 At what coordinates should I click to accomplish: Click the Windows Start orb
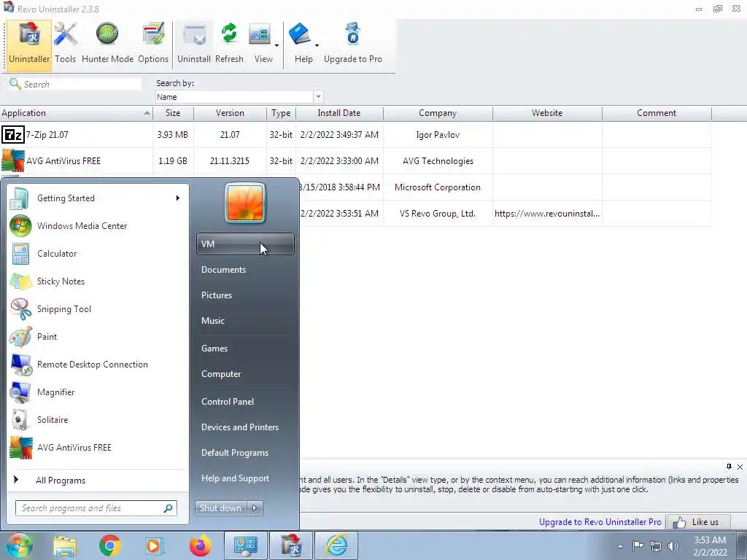click(x=20, y=545)
